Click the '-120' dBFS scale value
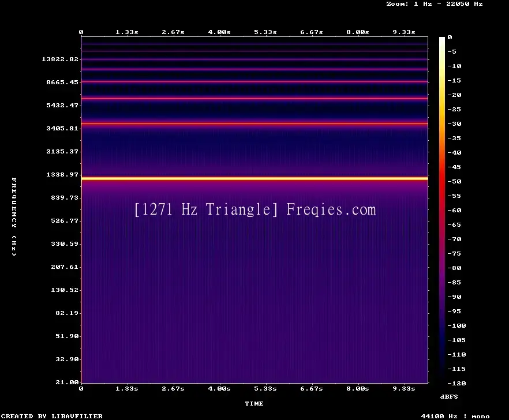This screenshot has height=420, width=509. click(456, 383)
